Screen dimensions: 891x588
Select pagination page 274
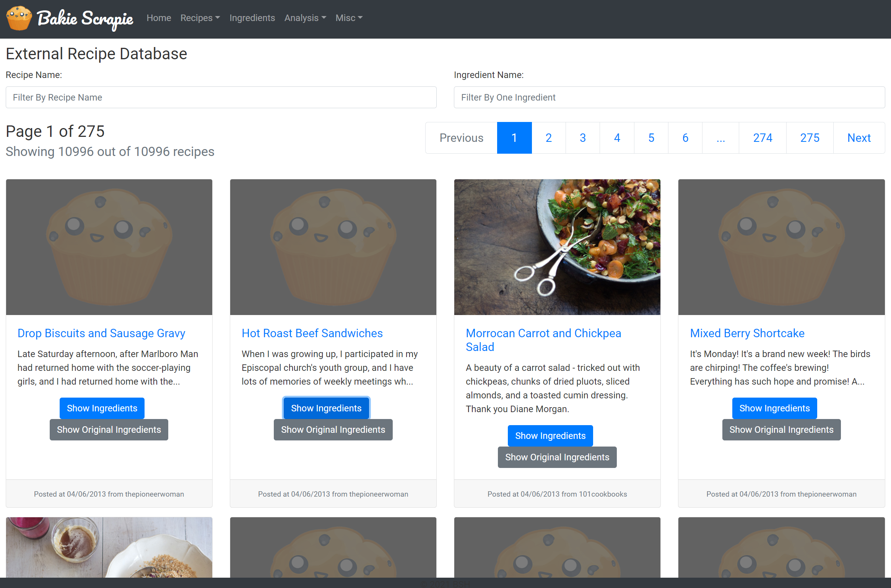point(762,138)
